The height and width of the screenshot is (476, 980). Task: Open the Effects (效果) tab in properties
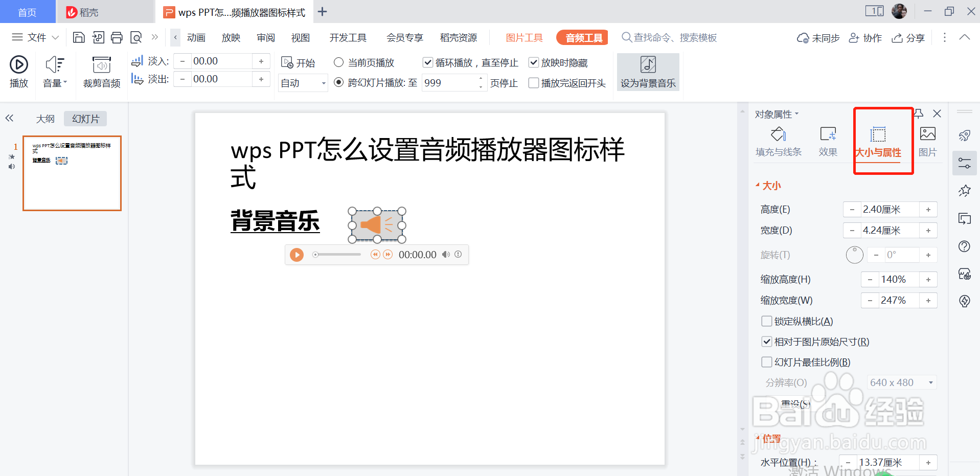tap(828, 142)
